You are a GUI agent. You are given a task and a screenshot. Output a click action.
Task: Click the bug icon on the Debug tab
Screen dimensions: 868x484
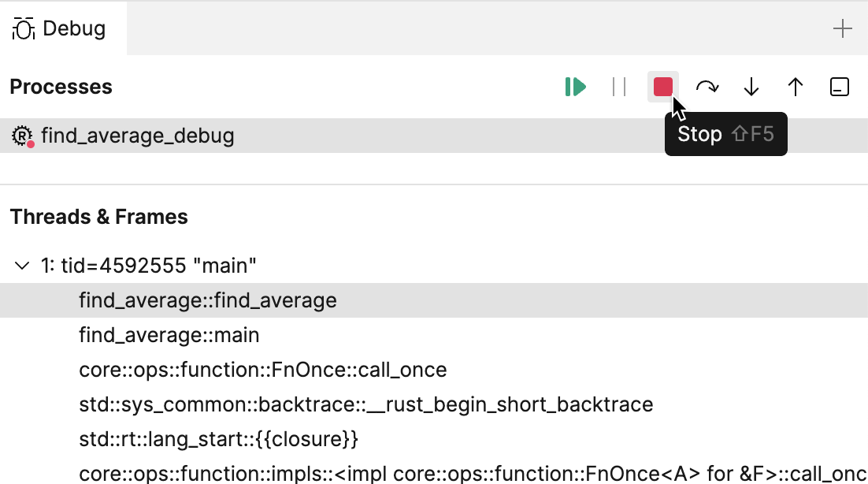24,27
